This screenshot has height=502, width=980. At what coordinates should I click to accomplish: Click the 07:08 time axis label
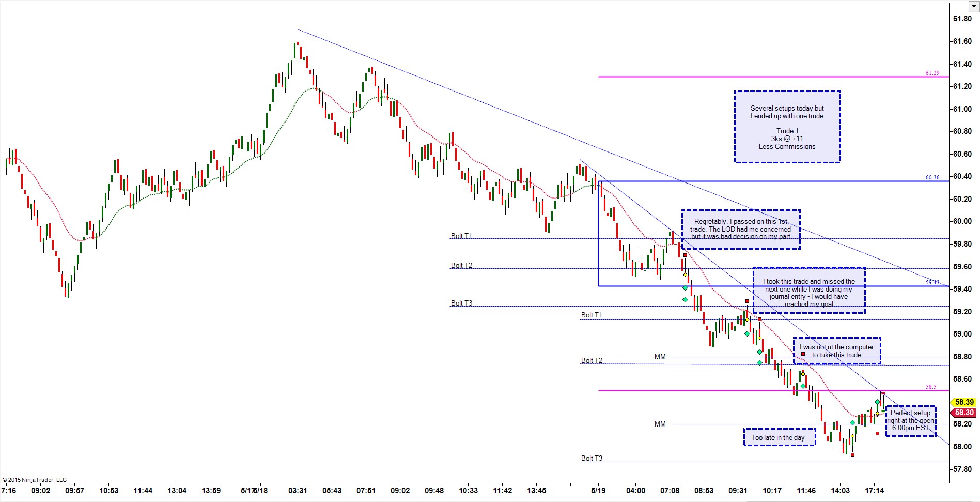(x=670, y=490)
